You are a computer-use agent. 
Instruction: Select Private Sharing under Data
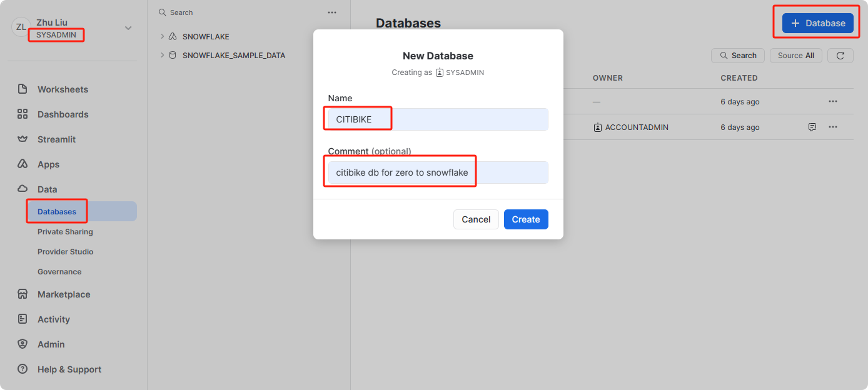click(x=65, y=232)
